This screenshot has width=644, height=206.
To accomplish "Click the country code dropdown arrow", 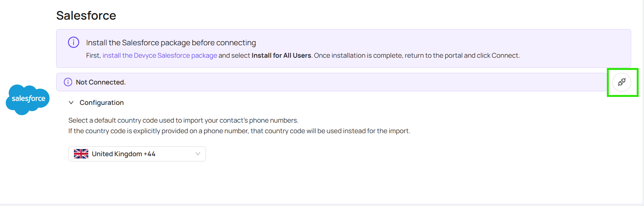I will tap(198, 154).
